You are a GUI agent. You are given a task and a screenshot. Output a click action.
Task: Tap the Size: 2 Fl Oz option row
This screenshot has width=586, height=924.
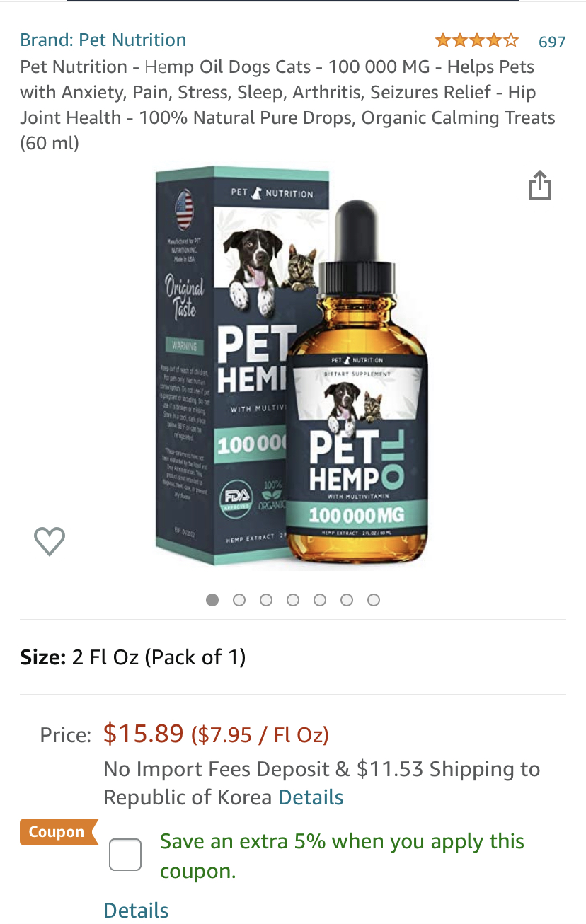point(293,657)
